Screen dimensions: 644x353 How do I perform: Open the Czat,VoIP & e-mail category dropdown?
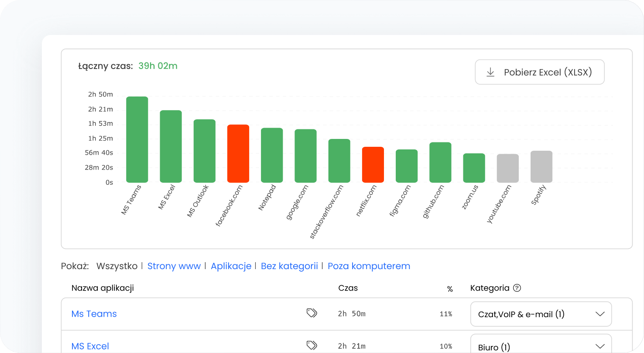(541, 314)
